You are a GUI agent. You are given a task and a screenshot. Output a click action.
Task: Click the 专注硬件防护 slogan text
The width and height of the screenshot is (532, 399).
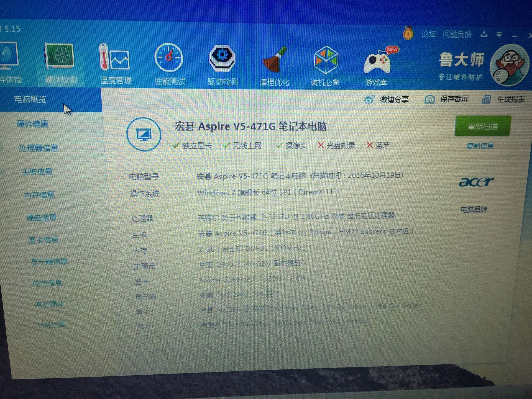click(x=460, y=77)
